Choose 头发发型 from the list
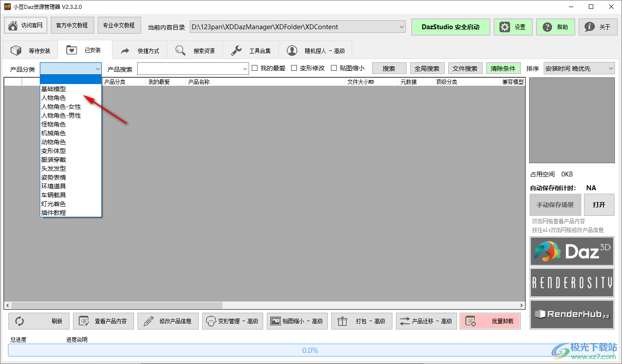 click(x=71, y=169)
